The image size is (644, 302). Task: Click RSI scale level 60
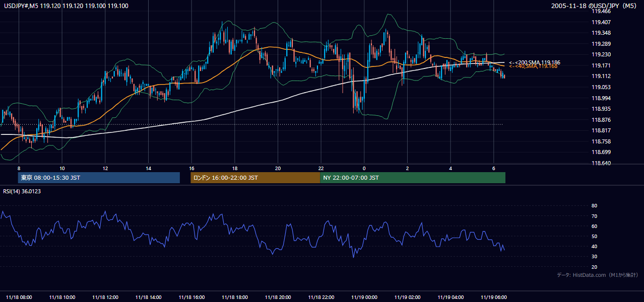594,226
